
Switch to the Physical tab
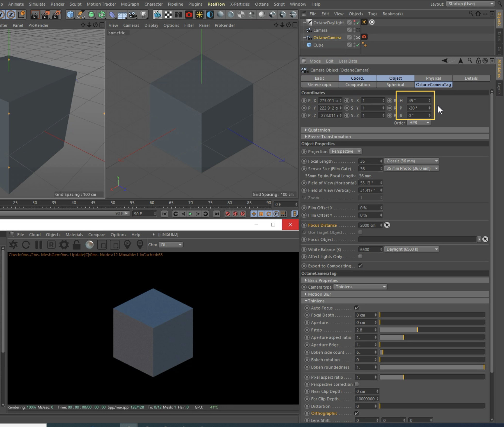pos(433,78)
